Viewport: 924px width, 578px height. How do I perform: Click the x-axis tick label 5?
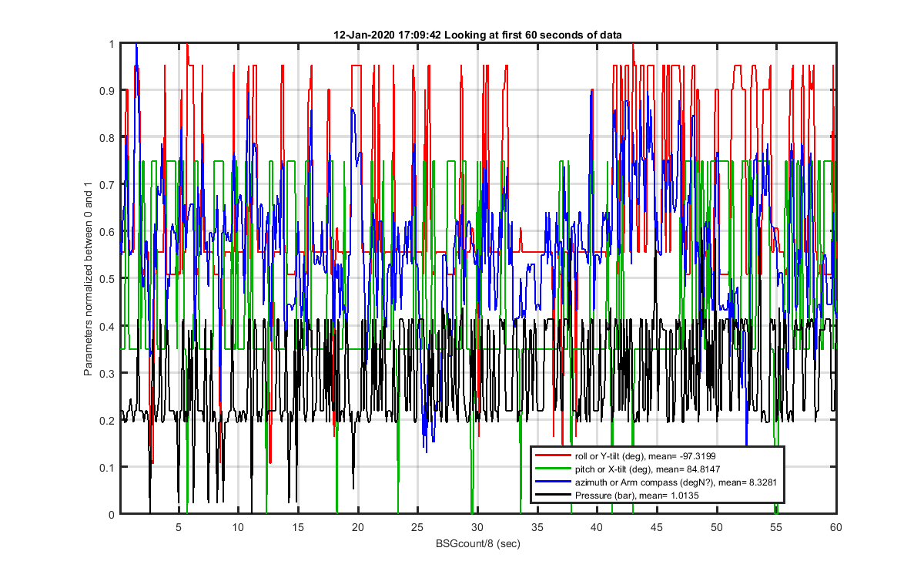[x=179, y=527]
